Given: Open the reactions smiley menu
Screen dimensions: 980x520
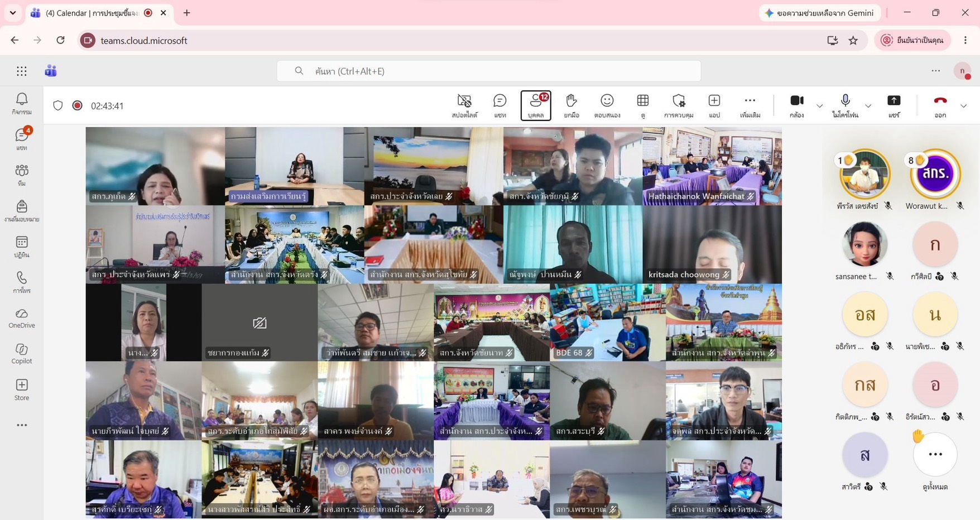Looking at the screenshot, I should (x=607, y=105).
